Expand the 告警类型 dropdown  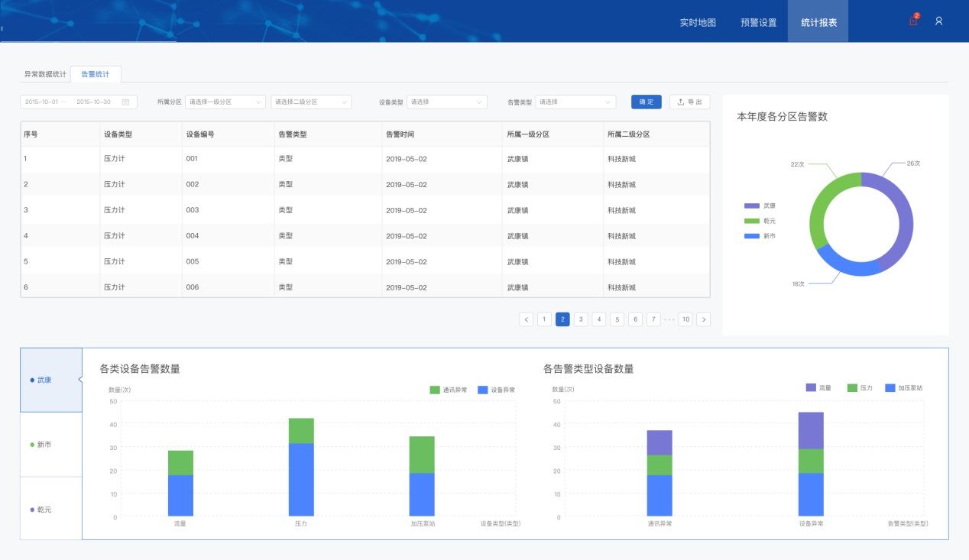[x=575, y=102]
